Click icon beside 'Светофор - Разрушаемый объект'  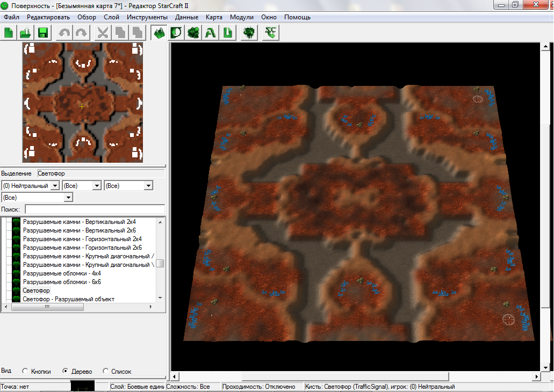16,299
